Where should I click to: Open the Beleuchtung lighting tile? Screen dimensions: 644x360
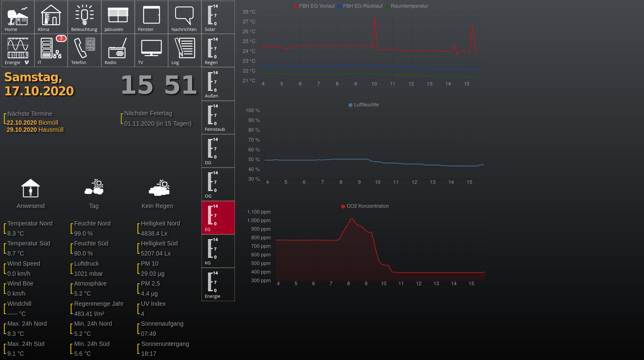pos(84,17)
